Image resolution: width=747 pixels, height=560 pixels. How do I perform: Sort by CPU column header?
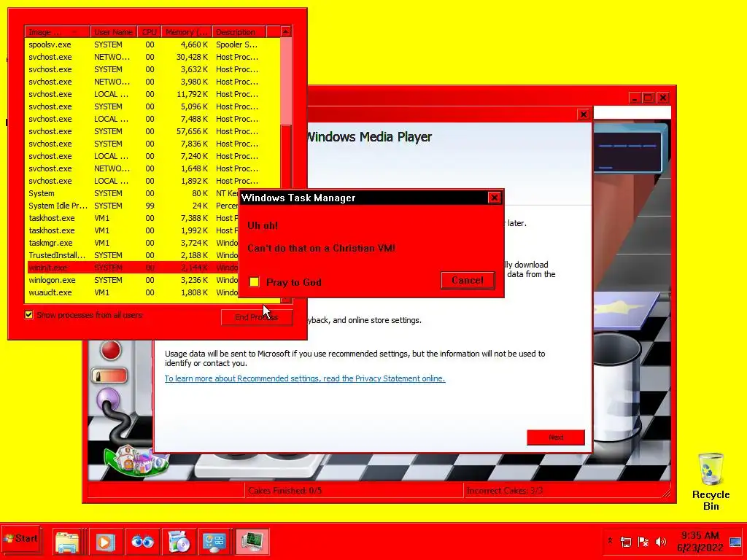[x=149, y=32]
